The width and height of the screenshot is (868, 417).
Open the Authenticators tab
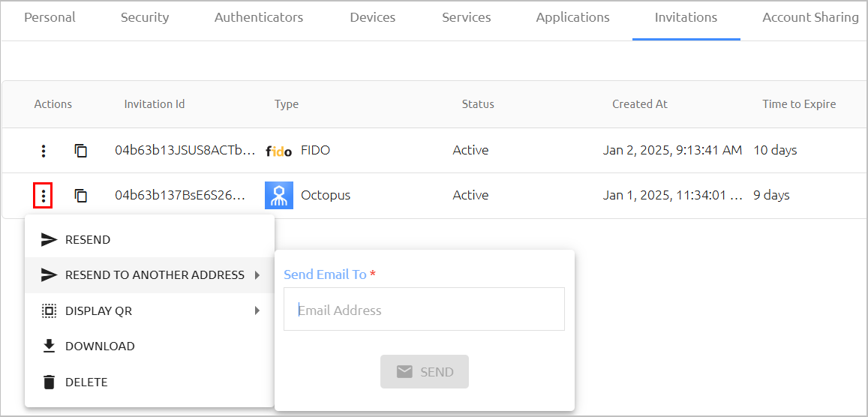(259, 17)
